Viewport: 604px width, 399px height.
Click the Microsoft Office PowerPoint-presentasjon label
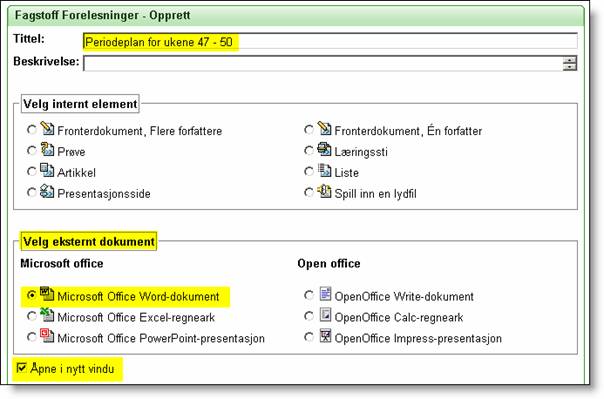[161, 338]
